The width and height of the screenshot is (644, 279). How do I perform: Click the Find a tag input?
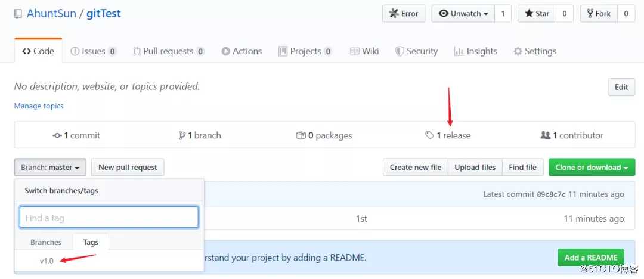click(x=109, y=218)
